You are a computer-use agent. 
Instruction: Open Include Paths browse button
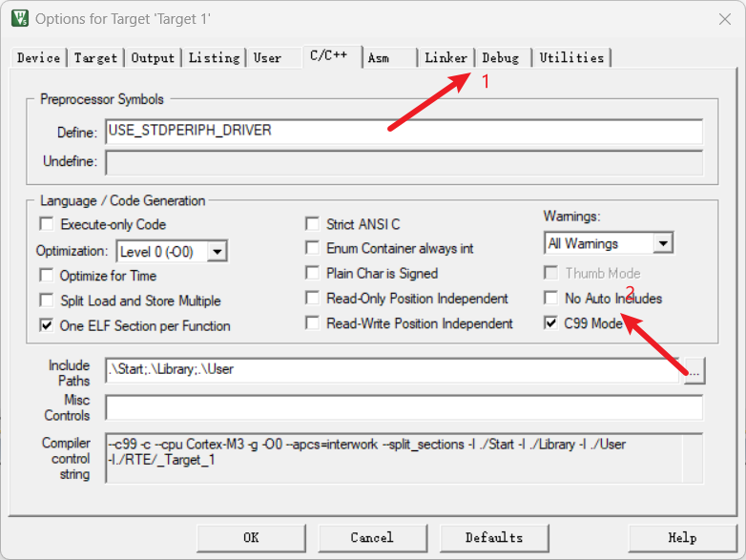(694, 371)
